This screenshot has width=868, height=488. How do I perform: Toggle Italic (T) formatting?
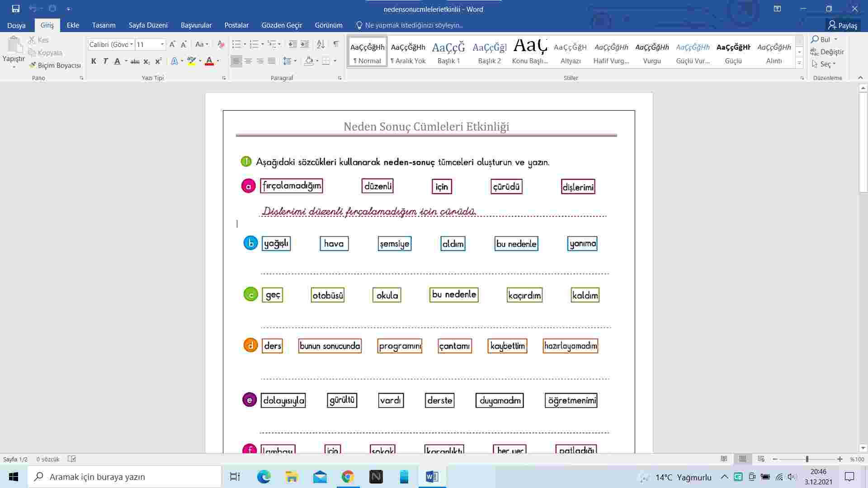tap(105, 61)
